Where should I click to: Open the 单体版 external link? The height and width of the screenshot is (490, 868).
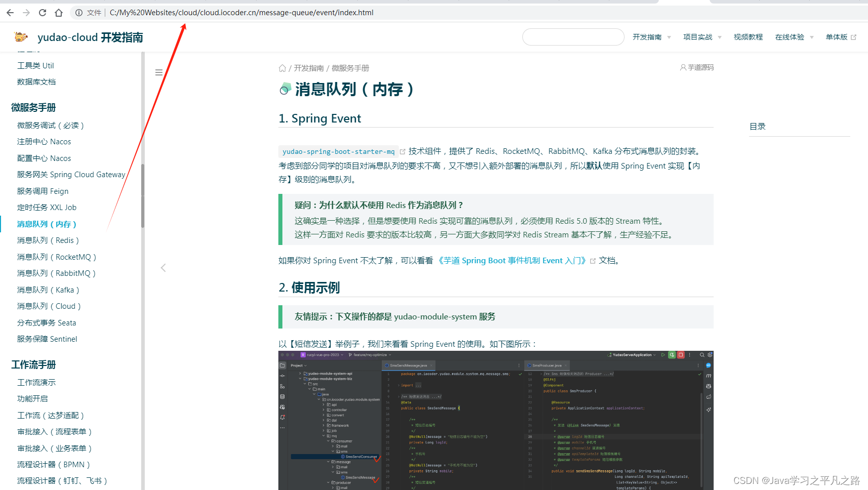click(x=841, y=37)
